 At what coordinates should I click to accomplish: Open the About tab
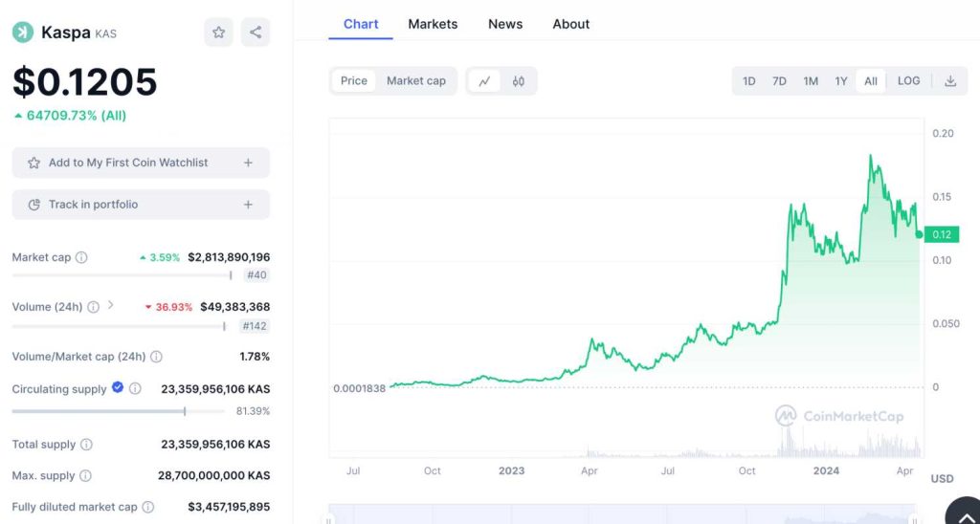[570, 24]
